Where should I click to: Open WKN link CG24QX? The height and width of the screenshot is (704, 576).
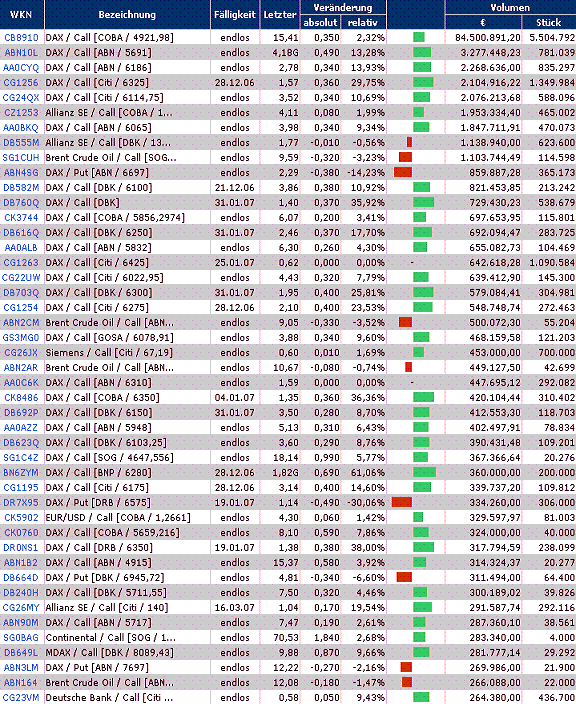pyautogui.click(x=21, y=97)
